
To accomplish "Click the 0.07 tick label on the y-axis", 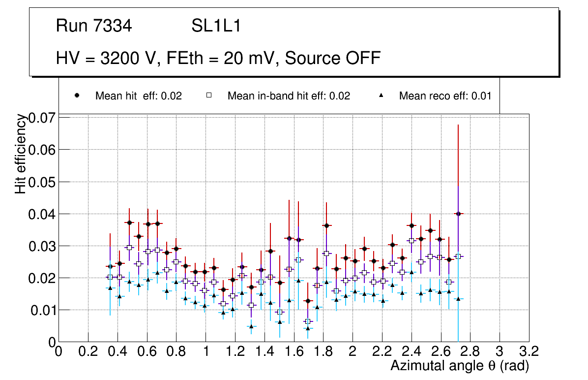I will 43,118.
